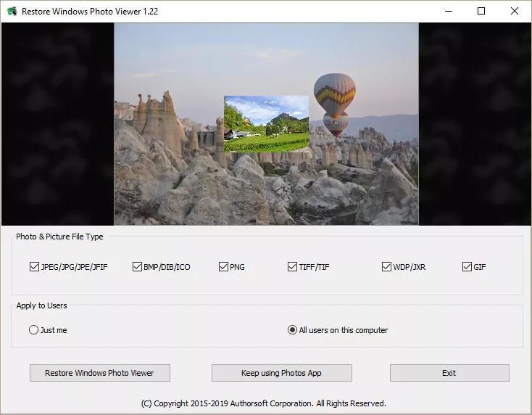The width and height of the screenshot is (532, 415).
Task: Close the Restore Windows Photo Viewer window
Action: point(515,11)
